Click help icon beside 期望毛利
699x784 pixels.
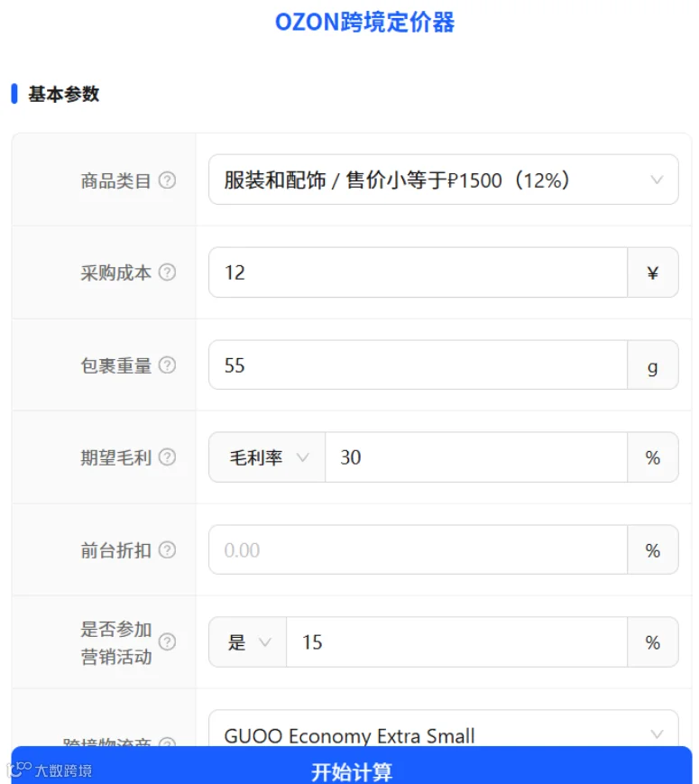(x=167, y=457)
